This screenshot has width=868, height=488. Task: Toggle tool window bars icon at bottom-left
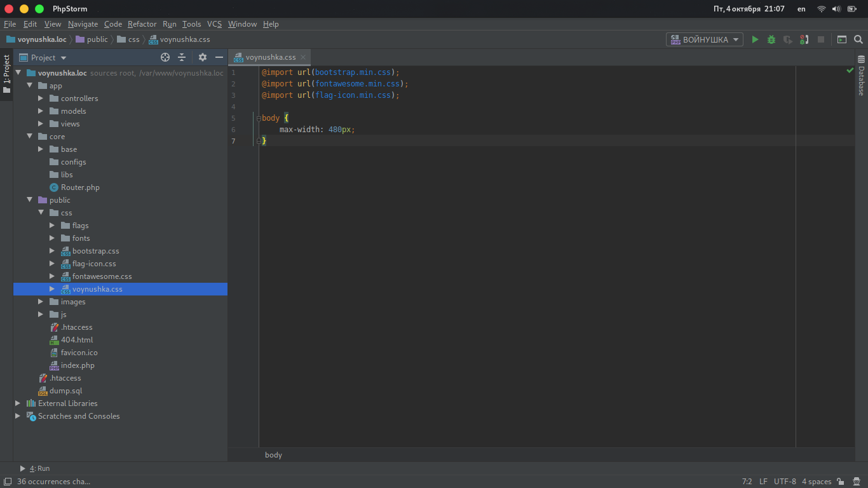[7, 482]
